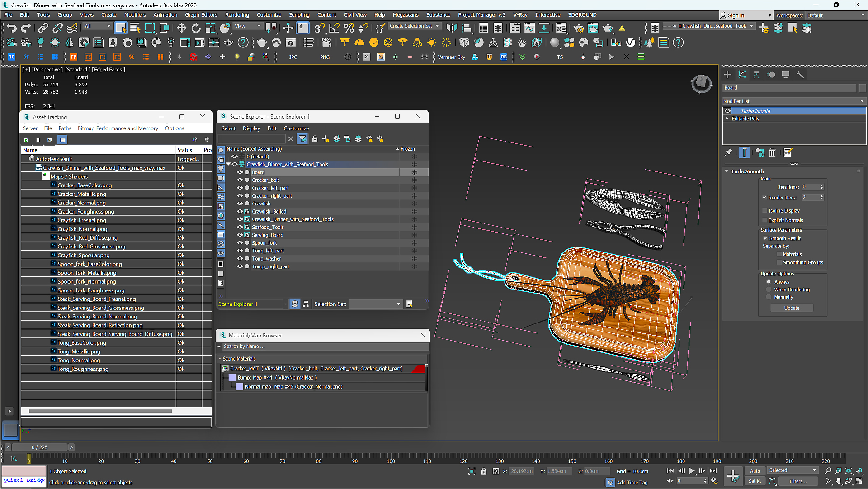Open the V-Ray menu
The height and width of the screenshot is (489, 868).
pyautogui.click(x=520, y=15)
